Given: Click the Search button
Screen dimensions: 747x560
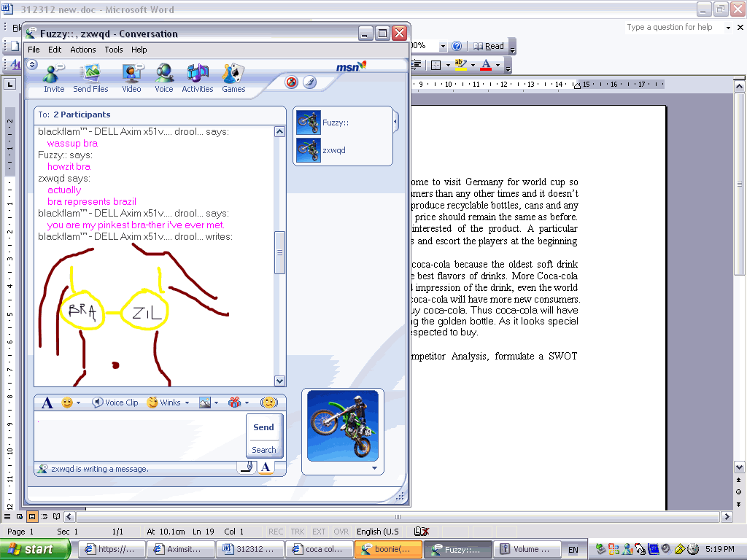Looking at the screenshot, I should point(264,450).
